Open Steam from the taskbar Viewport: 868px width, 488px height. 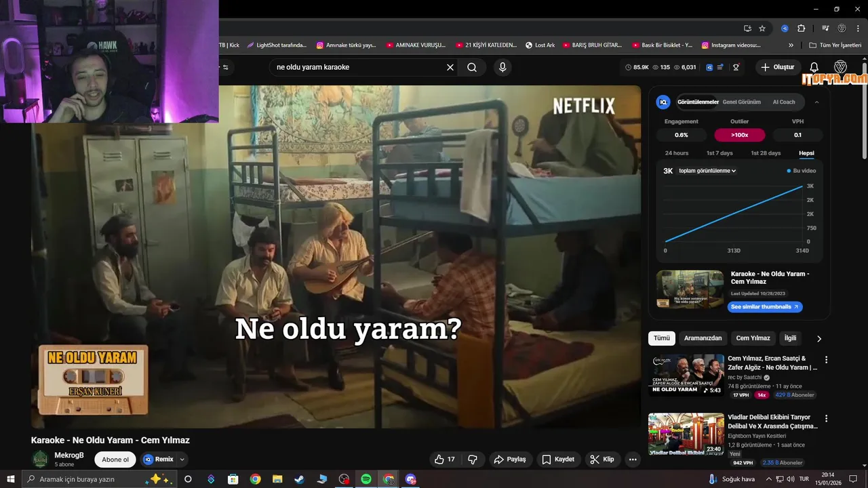coord(299,479)
